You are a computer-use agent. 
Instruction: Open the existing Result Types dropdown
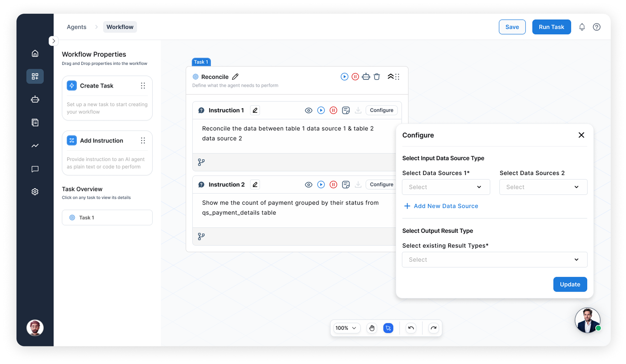coord(494,260)
